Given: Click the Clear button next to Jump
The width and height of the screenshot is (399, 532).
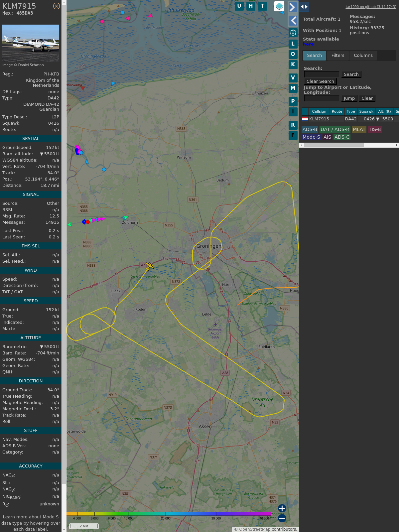Looking at the screenshot, I should coord(367,98).
